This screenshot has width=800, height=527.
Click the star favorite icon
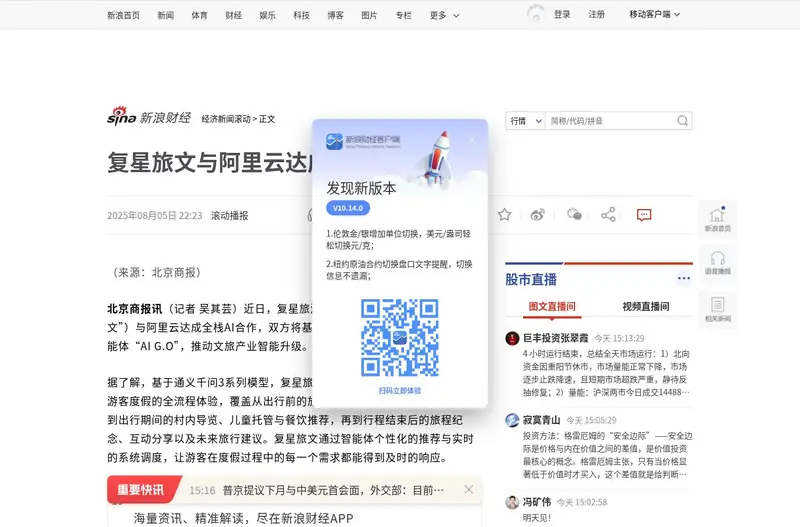pos(505,215)
